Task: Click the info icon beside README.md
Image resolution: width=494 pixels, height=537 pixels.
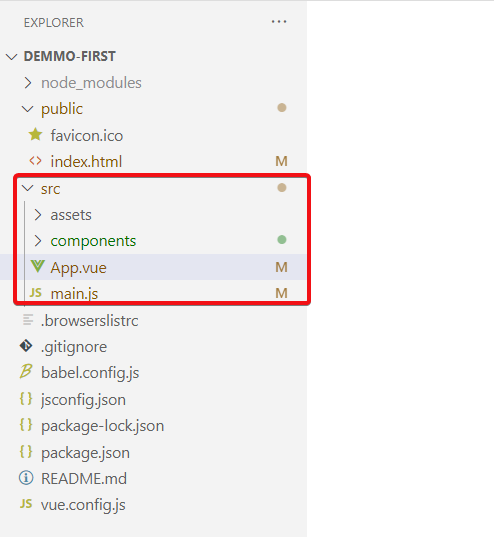Action: (x=26, y=478)
